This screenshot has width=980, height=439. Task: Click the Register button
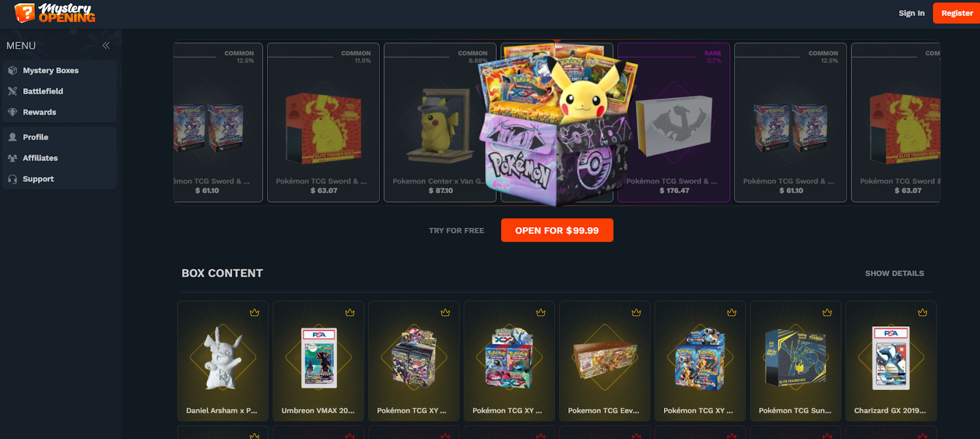(x=957, y=13)
